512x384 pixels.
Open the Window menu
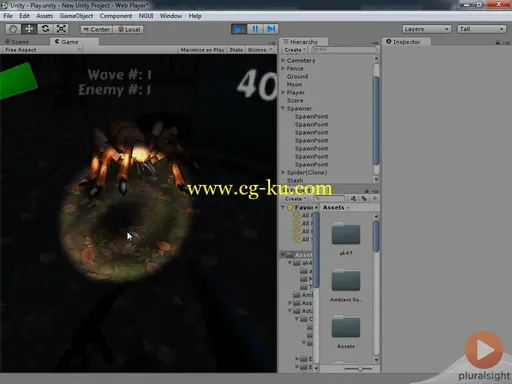pos(171,16)
